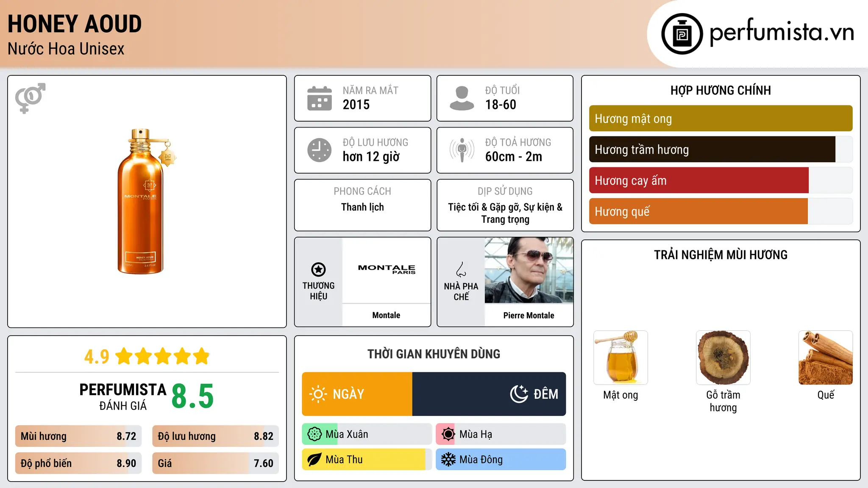Click the Gỗ trầm hương wood thumbnail
Viewport: 868px width, 488px height.
coord(723,358)
